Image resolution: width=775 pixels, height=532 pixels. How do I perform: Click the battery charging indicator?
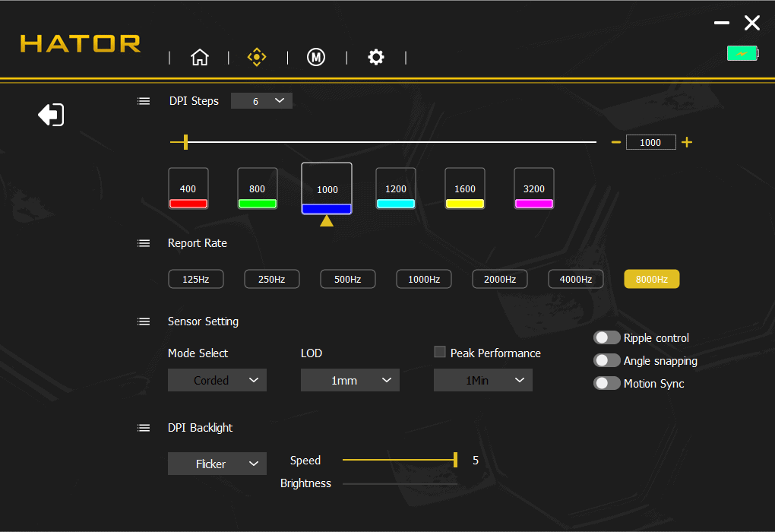coord(742,53)
